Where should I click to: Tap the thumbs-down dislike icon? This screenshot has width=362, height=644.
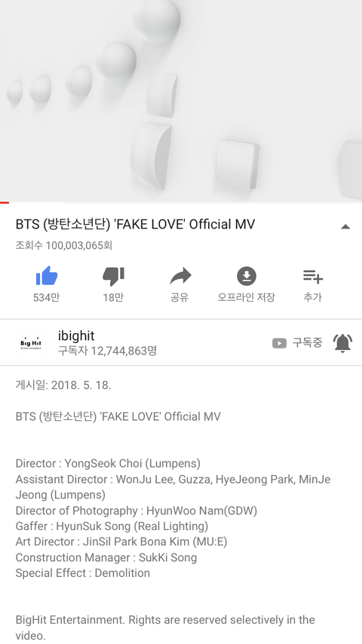coord(113,276)
